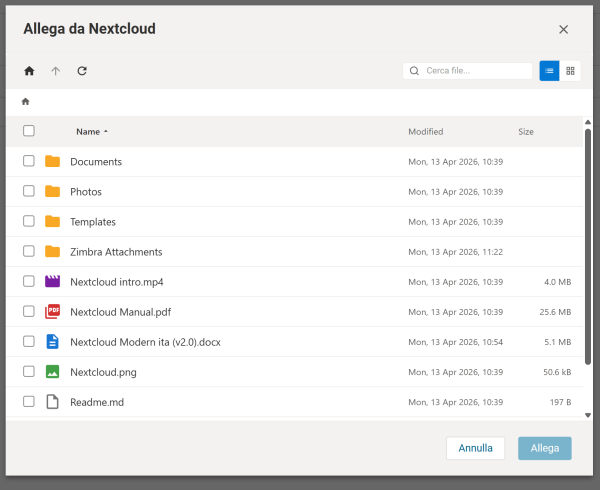Switch to list view
Image resolution: width=600 pixels, height=490 pixels.
point(549,71)
